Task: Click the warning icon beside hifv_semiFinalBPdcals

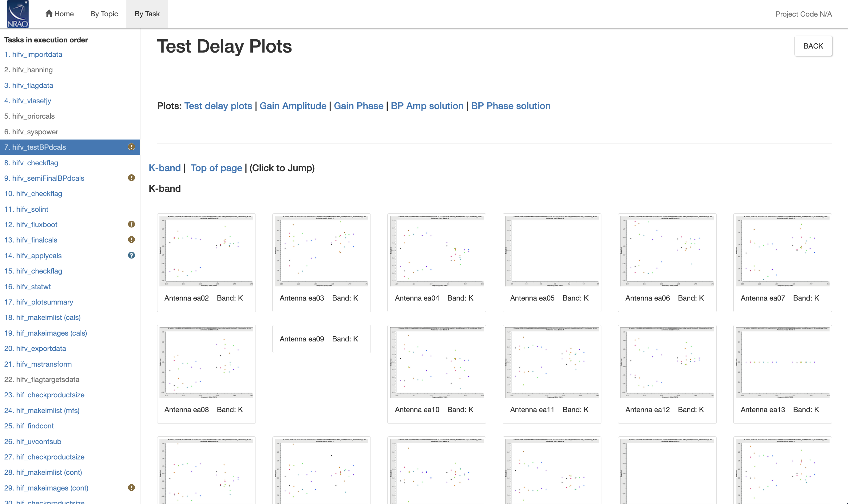Action: tap(131, 178)
